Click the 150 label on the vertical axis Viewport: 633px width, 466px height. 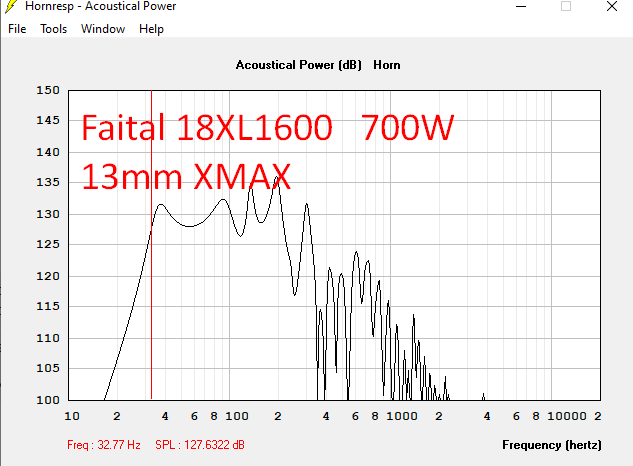pyautogui.click(x=48, y=90)
